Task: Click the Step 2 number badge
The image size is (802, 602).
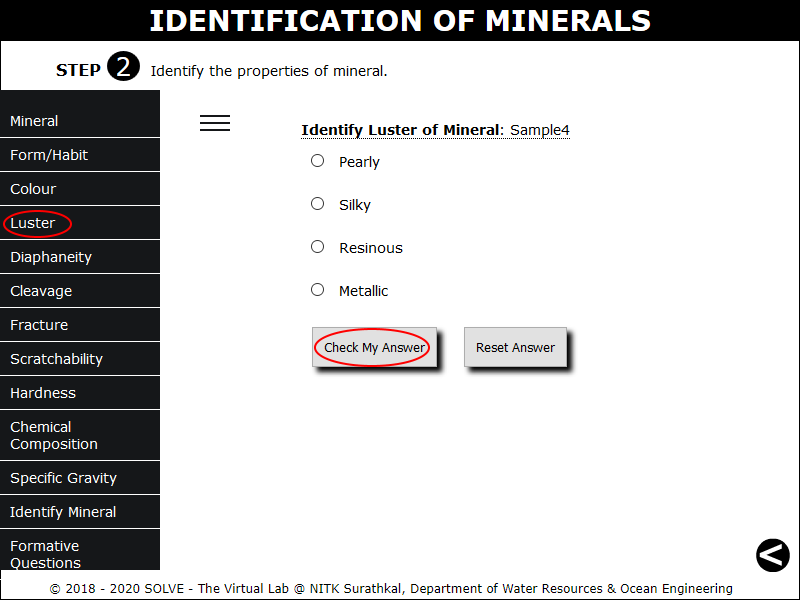Action: (123, 66)
